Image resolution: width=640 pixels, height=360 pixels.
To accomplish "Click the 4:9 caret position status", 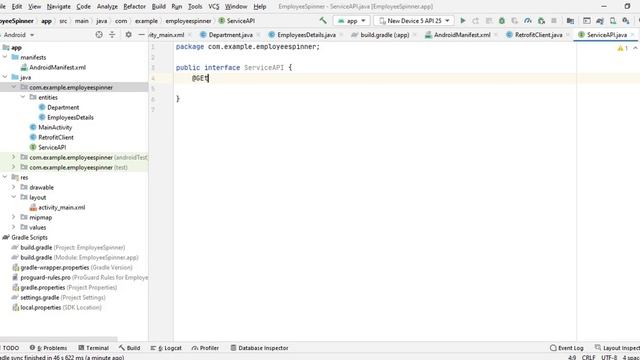I will click(572, 357).
